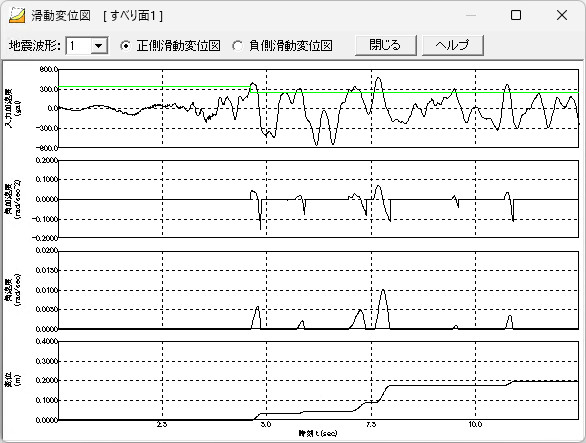Minimize the 滑動変位図 window

pos(471,15)
